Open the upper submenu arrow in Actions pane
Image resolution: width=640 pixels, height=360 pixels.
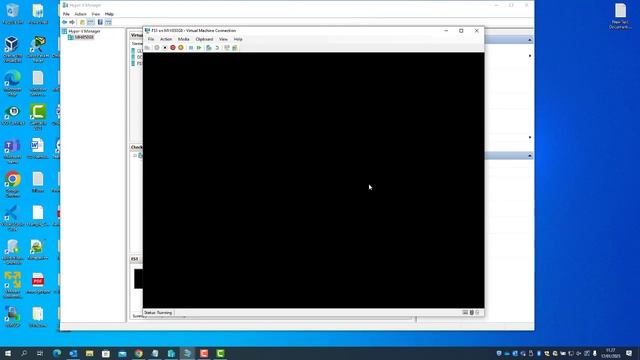tap(530, 56)
